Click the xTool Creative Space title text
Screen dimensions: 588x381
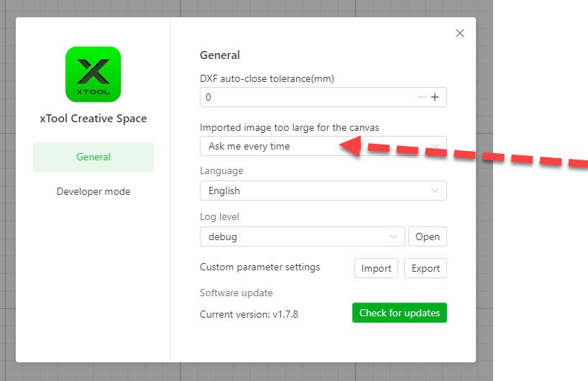coord(93,119)
